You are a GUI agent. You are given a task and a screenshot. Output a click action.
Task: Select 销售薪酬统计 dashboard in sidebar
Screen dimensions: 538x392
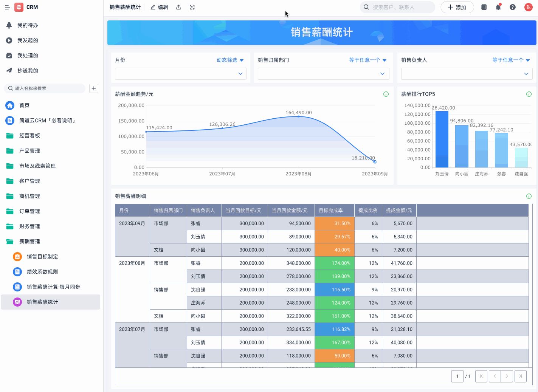tap(51, 302)
